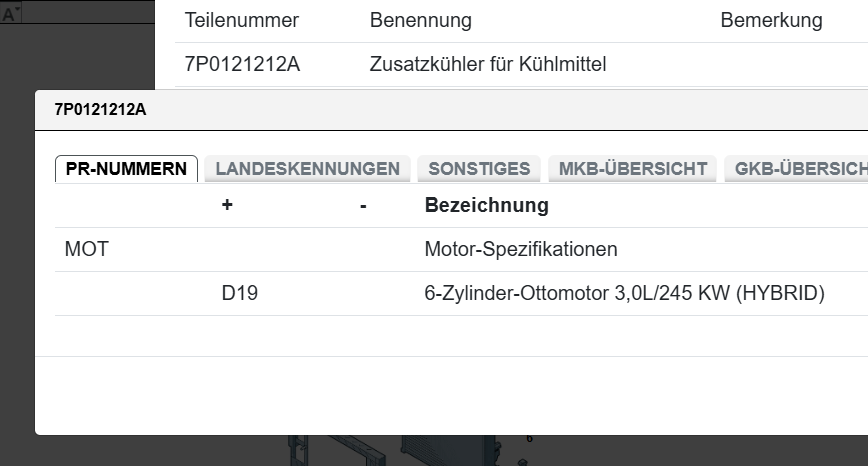Show the MKB-ÜBERSICHT tab
Screen dimensions: 868x466
(x=632, y=169)
